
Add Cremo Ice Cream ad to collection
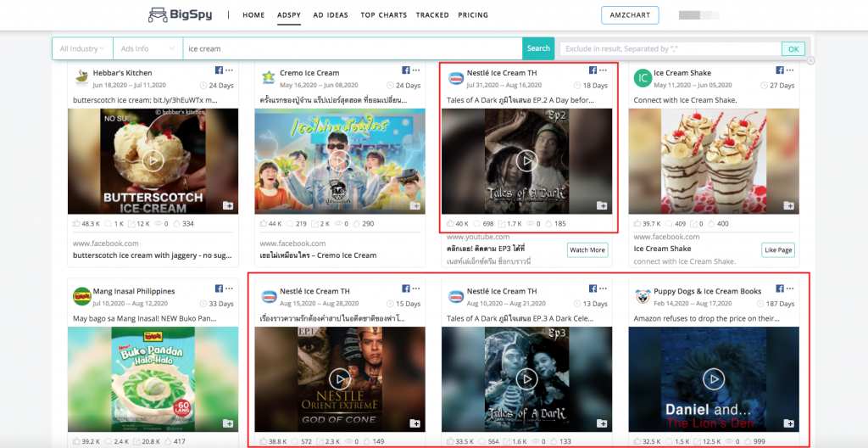[415, 205]
